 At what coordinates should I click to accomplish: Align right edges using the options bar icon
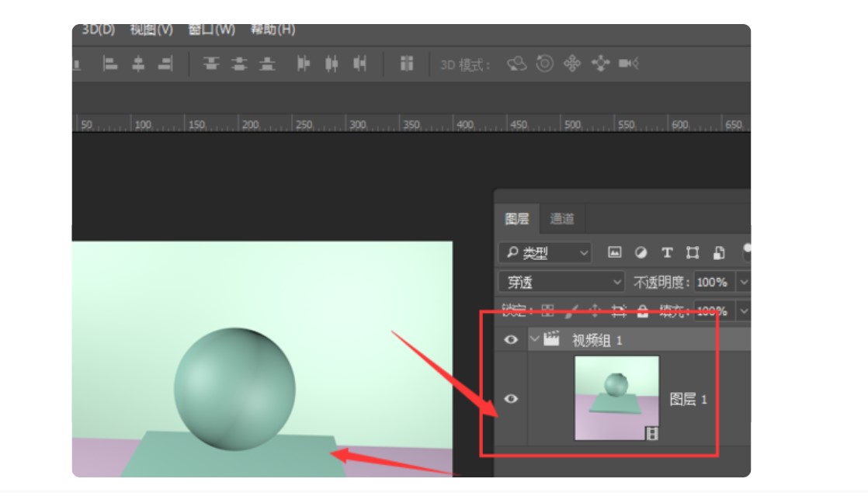click(165, 64)
